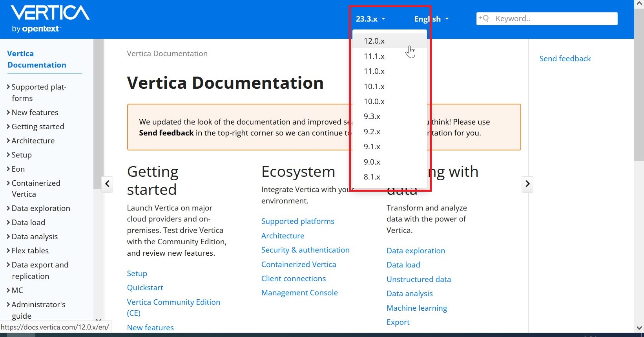Expand the Administrator's guide sidebar item
Viewport: 644px width, 337px height.
[8, 304]
